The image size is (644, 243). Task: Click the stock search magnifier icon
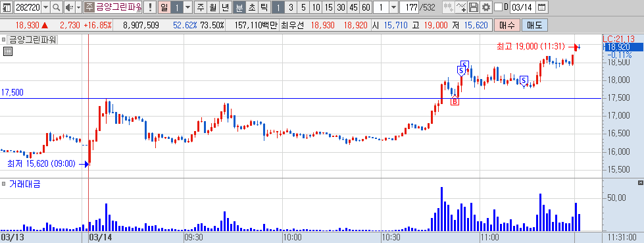tap(57, 7)
